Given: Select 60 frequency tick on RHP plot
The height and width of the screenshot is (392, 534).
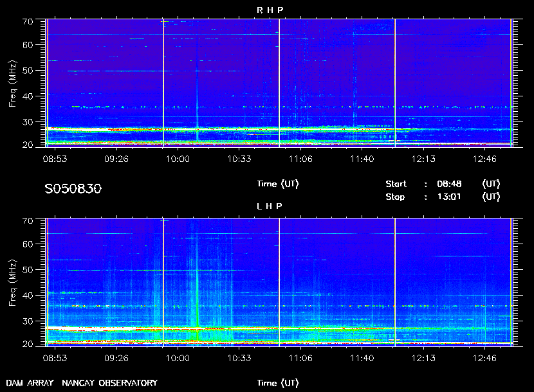Looking at the screenshot, I should click(x=28, y=45).
